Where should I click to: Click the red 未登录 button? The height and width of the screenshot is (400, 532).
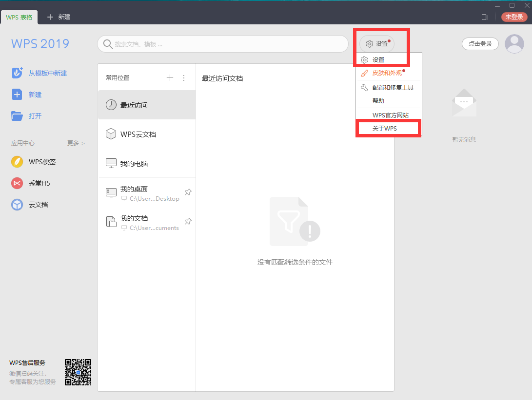click(514, 17)
